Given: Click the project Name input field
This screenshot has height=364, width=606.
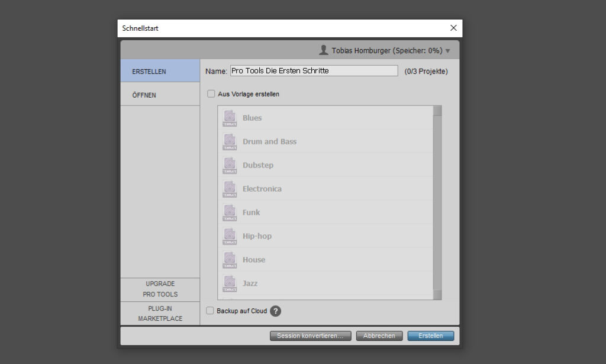Looking at the screenshot, I should (x=314, y=70).
